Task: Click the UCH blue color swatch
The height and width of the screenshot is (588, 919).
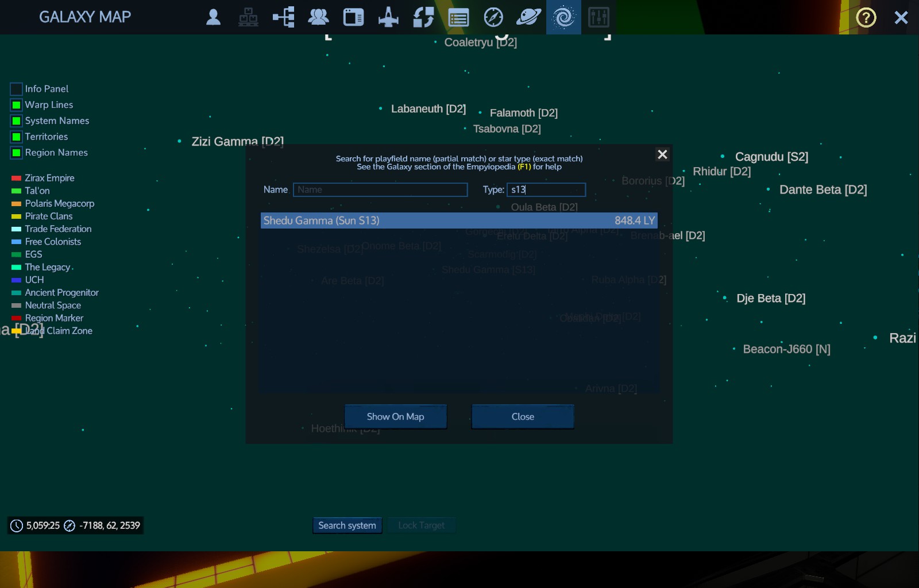Action: [x=16, y=280]
